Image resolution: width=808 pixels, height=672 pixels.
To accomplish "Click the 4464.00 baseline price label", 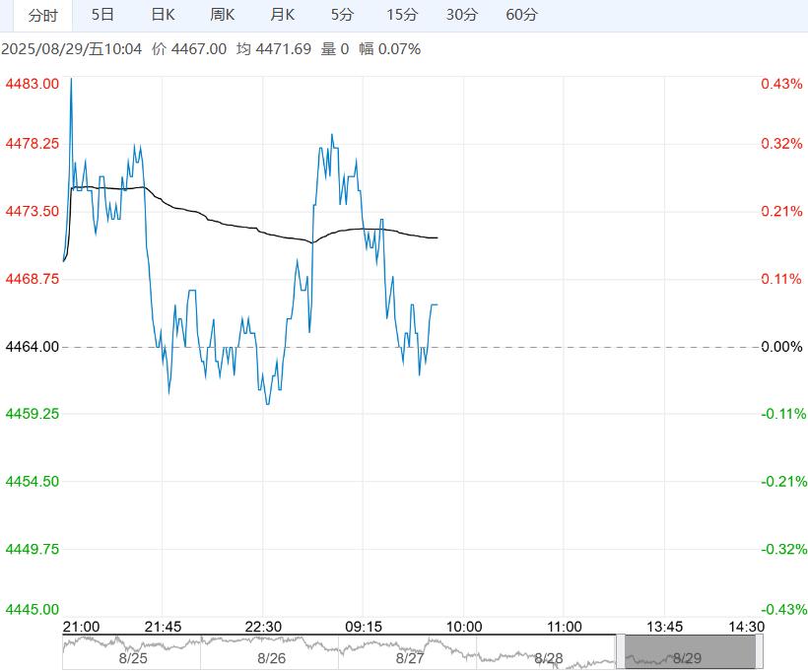I will click(x=32, y=346).
